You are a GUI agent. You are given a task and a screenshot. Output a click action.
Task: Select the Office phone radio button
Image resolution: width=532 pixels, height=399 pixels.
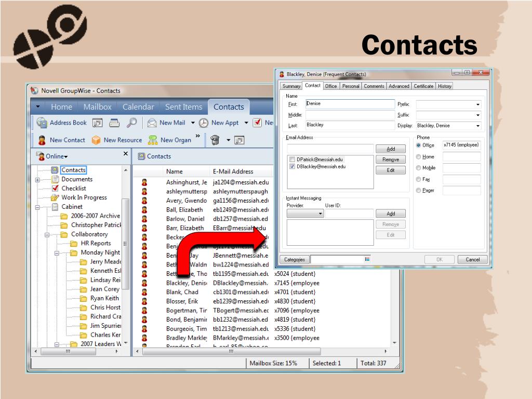(418, 145)
